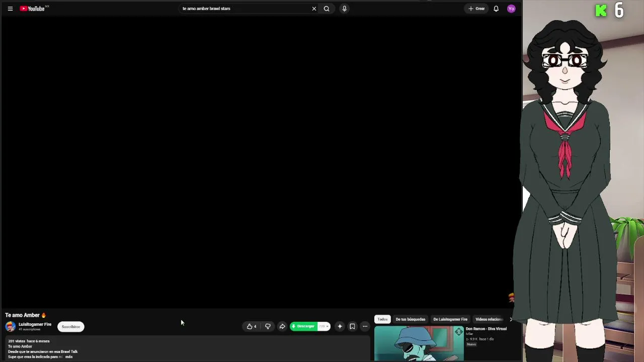Open the YouTube guide hamburger menu

coord(10,9)
